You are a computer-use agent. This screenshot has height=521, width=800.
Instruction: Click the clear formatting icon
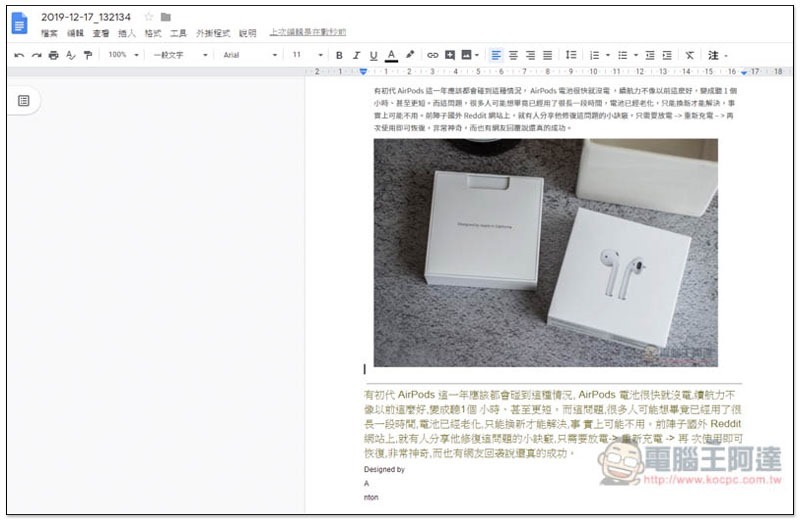pyautogui.click(x=689, y=55)
